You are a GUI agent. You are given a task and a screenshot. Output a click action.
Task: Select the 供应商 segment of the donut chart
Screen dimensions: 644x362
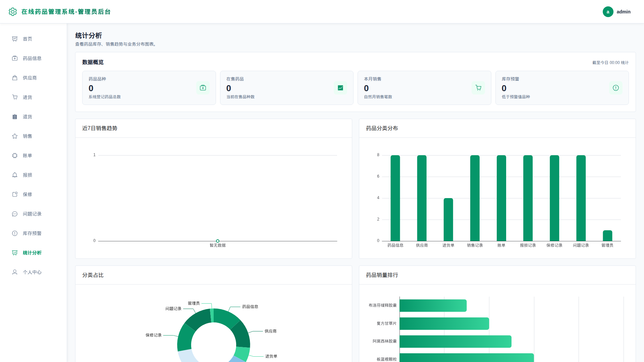coord(242,335)
